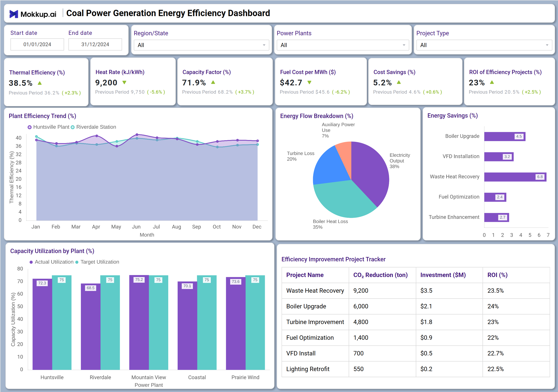The height and width of the screenshot is (392, 558).
Task: Click the Mokkup.ai logo icon
Action: pyautogui.click(x=14, y=14)
